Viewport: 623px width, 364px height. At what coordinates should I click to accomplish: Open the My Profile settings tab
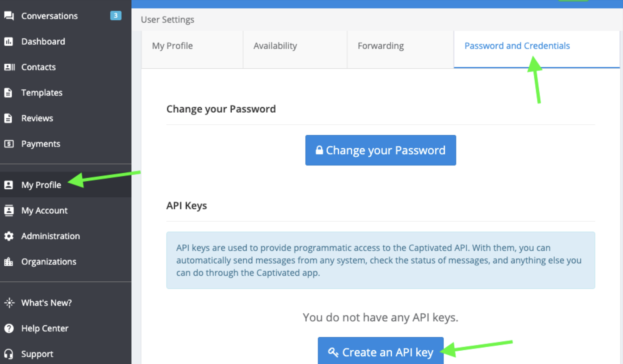pos(172,46)
